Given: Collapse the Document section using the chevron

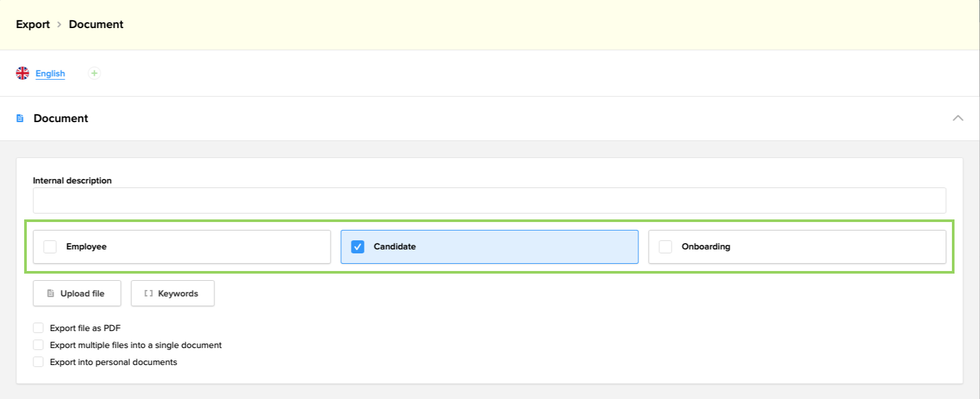Looking at the screenshot, I should [958, 118].
